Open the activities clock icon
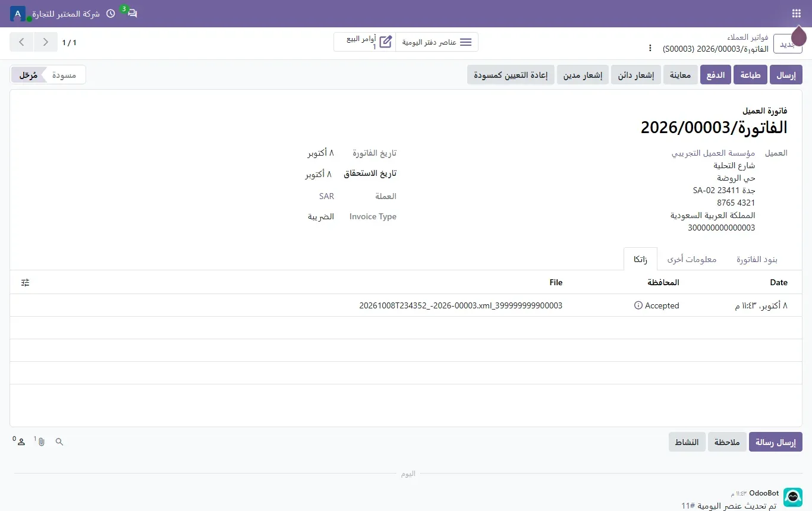 pyautogui.click(x=111, y=13)
